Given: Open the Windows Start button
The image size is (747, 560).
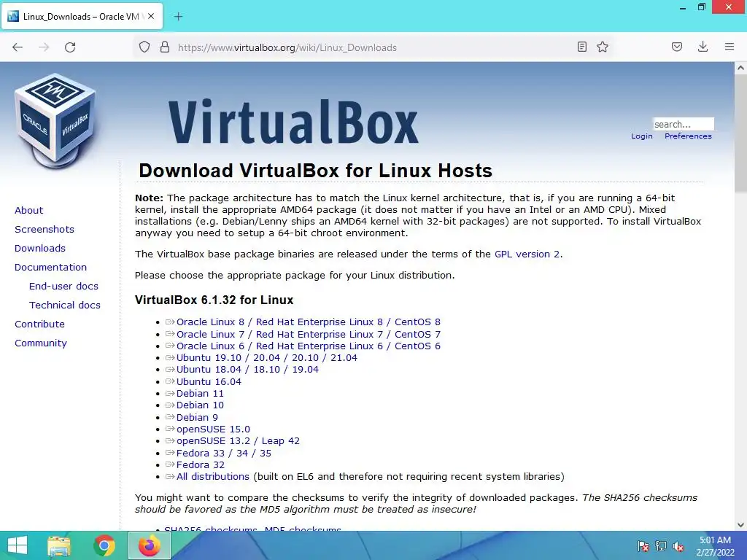Looking at the screenshot, I should 18,545.
